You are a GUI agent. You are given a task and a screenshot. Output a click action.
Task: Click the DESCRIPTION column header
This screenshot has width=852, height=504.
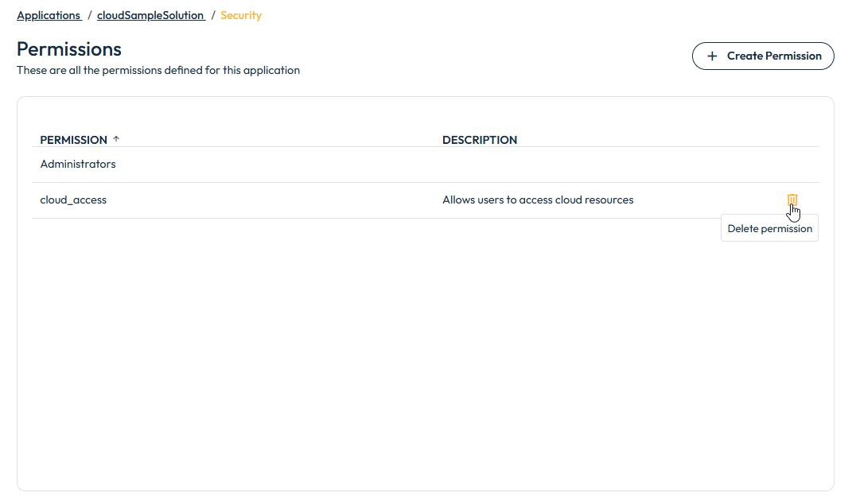[x=480, y=140]
